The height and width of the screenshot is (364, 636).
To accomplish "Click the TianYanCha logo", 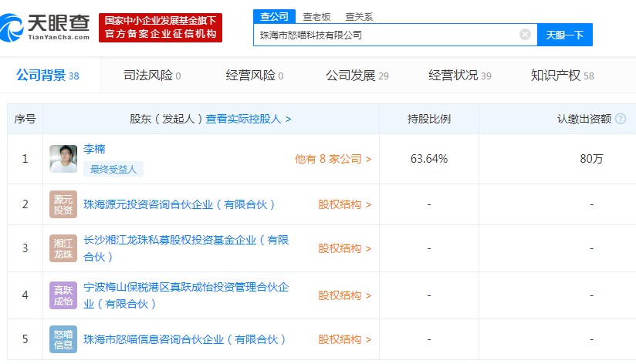I will (x=45, y=28).
